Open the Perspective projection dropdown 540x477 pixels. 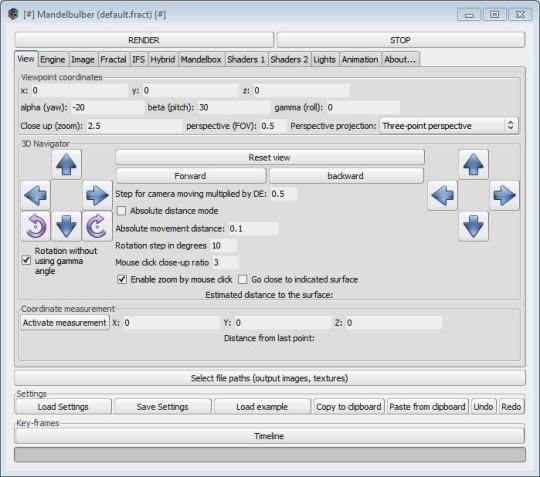pyautogui.click(x=449, y=126)
